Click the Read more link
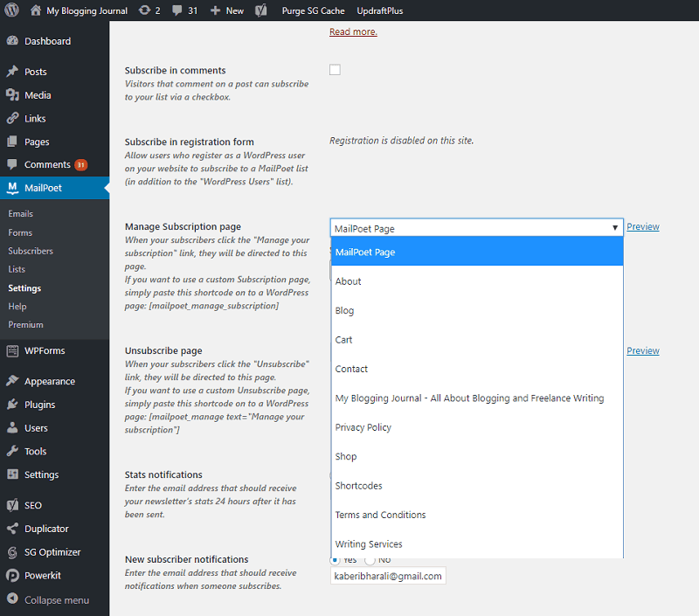Screen dimensions: 699x616 pyautogui.click(x=353, y=31)
